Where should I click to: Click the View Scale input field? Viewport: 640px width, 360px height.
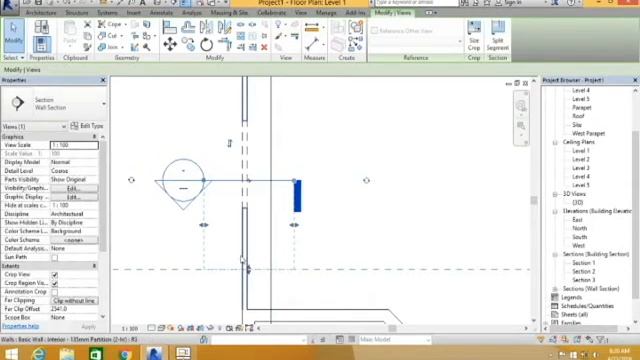click(74, 145)
